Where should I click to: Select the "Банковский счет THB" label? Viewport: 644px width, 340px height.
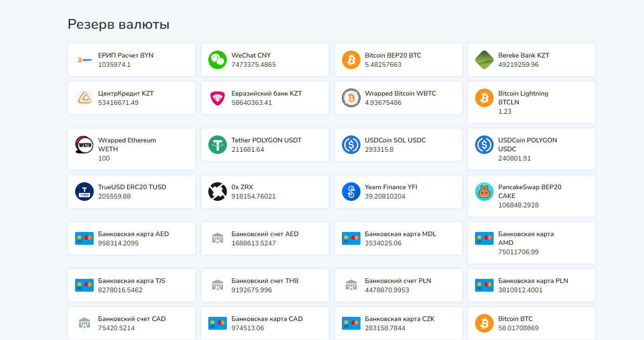tap(265, 281)
